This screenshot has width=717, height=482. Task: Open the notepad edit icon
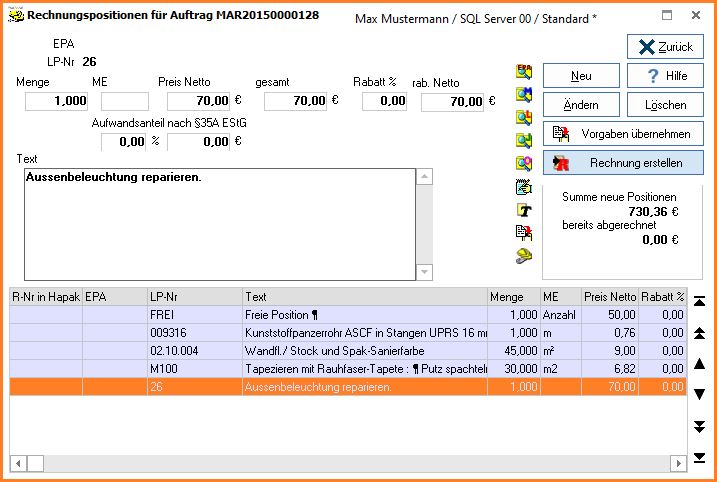click(x=523, y=187)
